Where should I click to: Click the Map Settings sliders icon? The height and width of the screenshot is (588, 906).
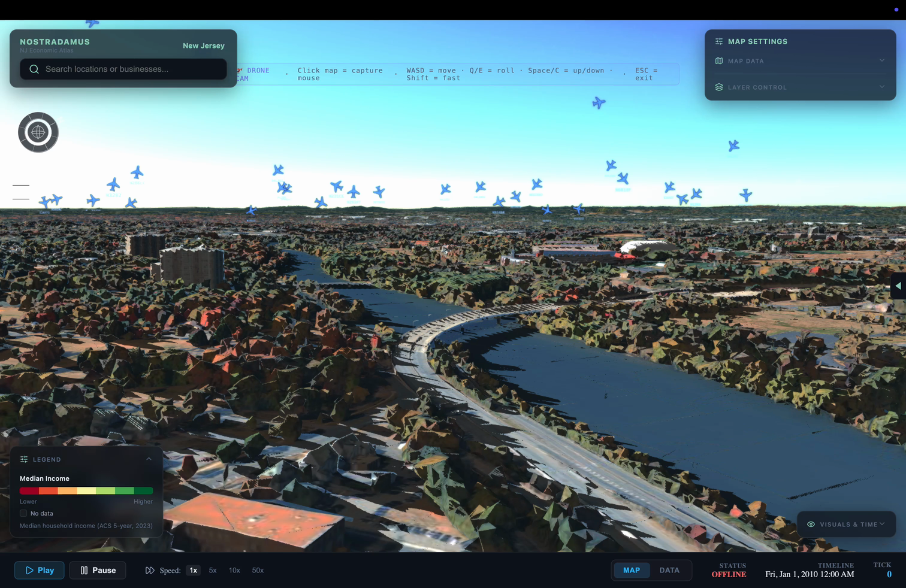(718, 41)
